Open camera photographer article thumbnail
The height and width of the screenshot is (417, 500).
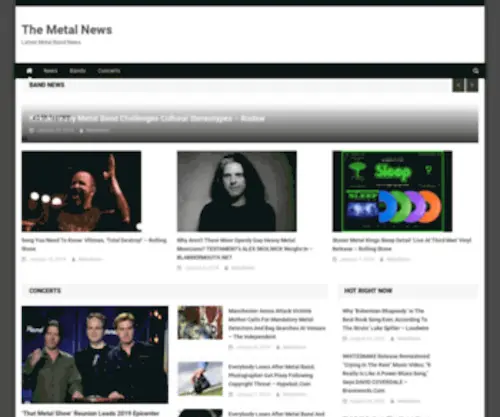pyautogui.click(x=200, y=379)
